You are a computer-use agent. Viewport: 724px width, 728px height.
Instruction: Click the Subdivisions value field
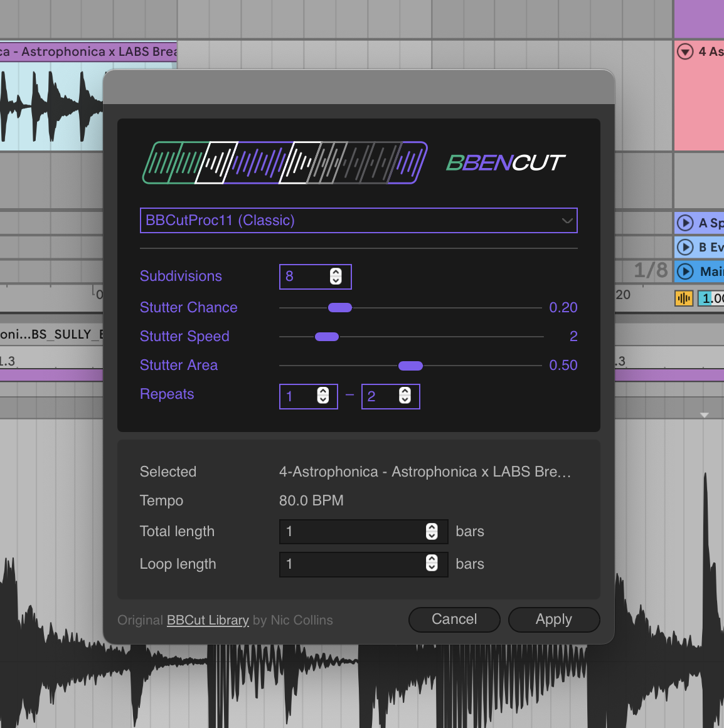[316, 277]
